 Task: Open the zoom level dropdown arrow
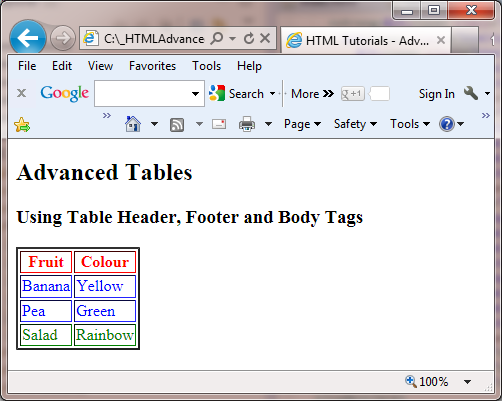click(x=467, y=382)
